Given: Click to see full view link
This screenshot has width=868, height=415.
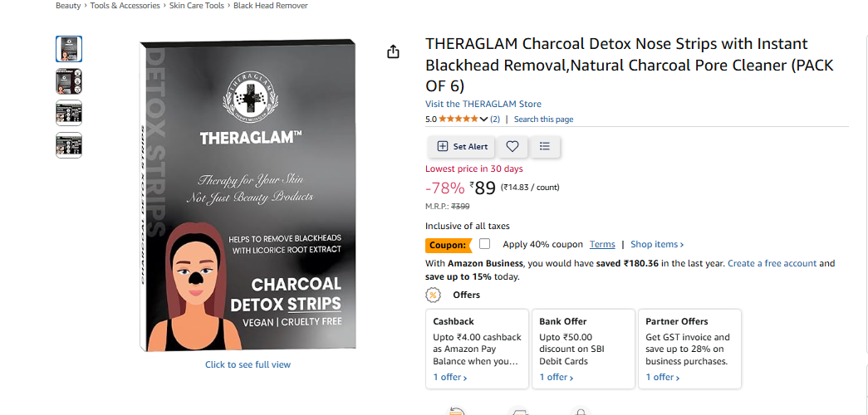Looking at the screenshot, I should (248, 364).
